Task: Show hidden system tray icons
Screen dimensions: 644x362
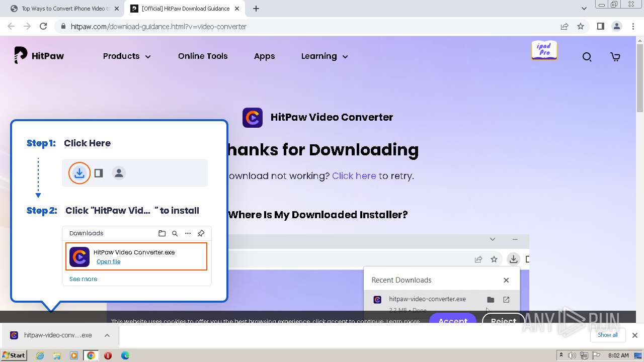Action: coord(561,355)
